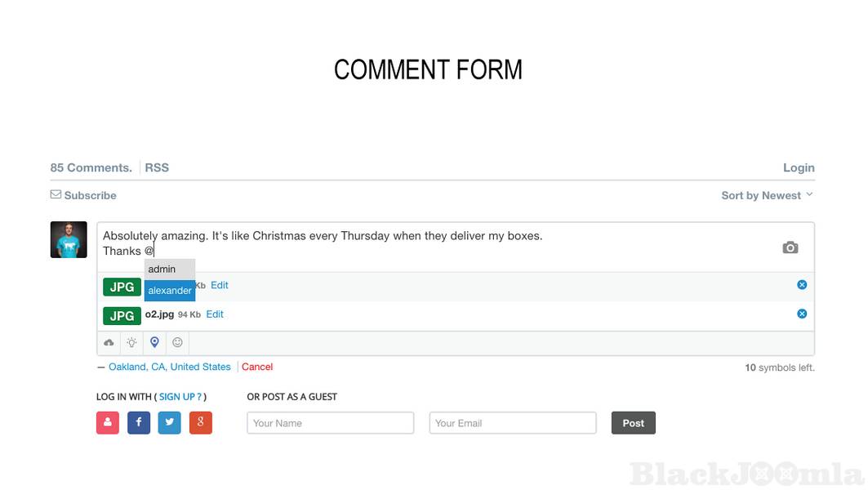The height and width of the screenshot is (490, 868).
Task: Select 'alexander' from mention suggestions
Action: click(170, 291)
